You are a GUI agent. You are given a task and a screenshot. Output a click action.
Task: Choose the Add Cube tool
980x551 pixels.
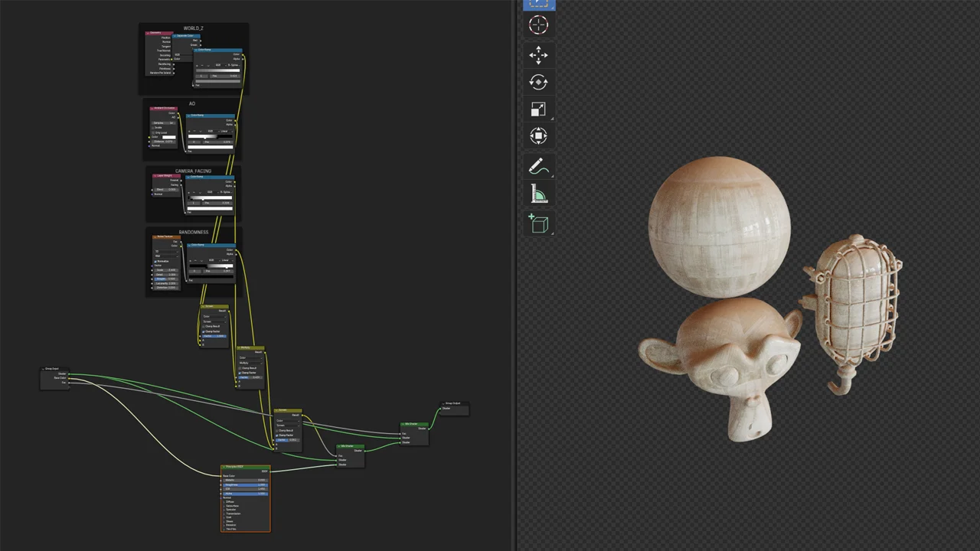[x=538, y=223]
